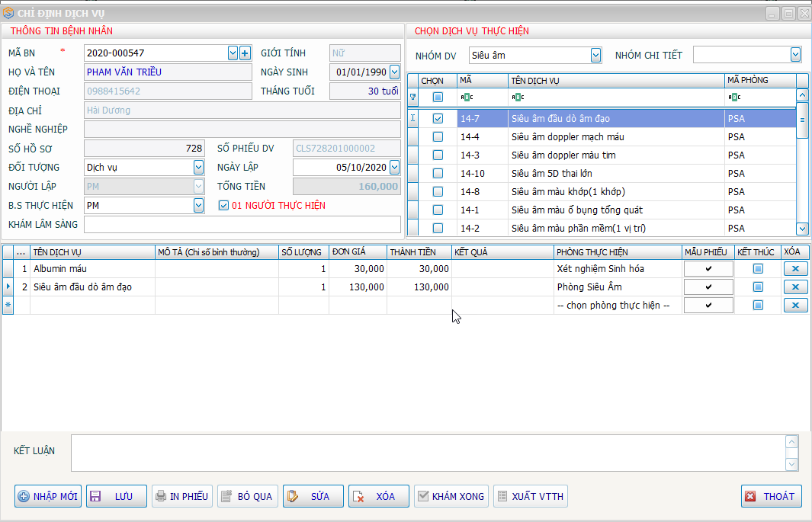Delete the Albumin máu row with X icon
The image size is (812, 522).
click(795, 268)
